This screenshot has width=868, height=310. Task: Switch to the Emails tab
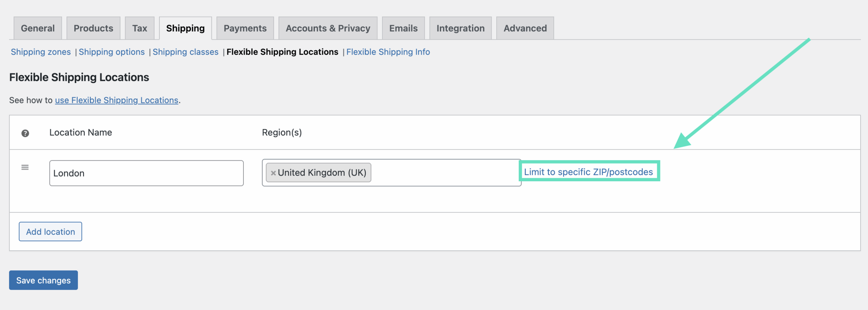(403, 28)
